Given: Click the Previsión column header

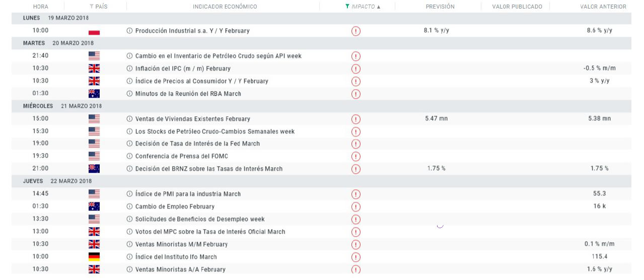Looking at the screenshot, I should (440, 7).
